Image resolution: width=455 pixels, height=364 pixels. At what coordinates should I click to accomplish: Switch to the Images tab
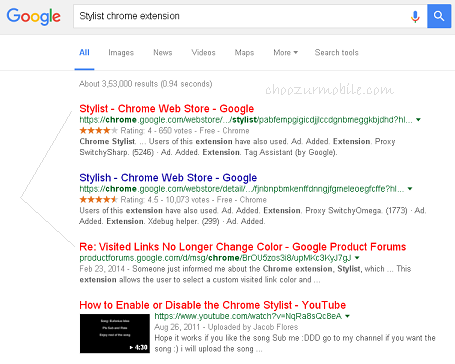[x=121, y=53]
